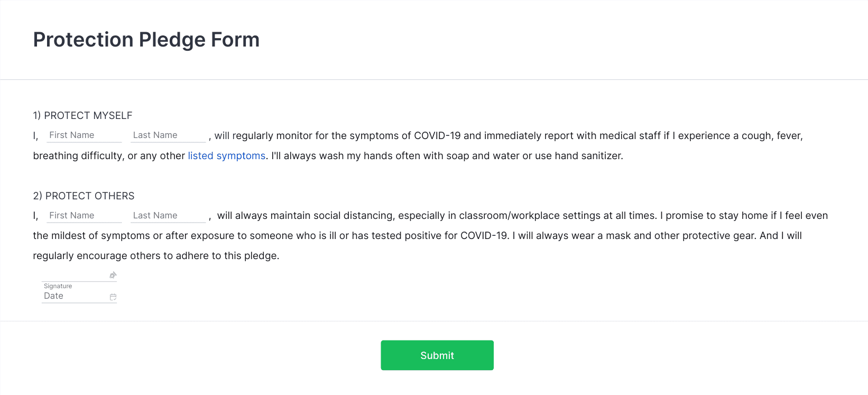
Task: Select Last Name field under Protect Others
Action: [168, 216]
